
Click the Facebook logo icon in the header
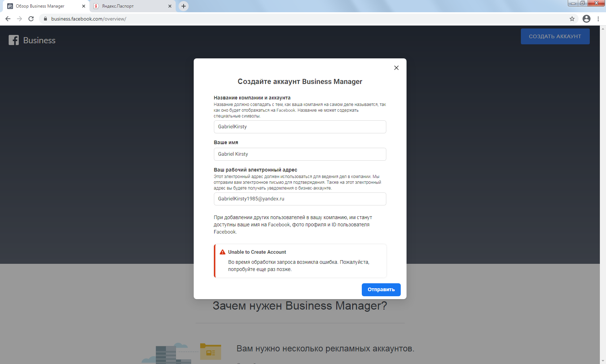[x=14, y=40]
